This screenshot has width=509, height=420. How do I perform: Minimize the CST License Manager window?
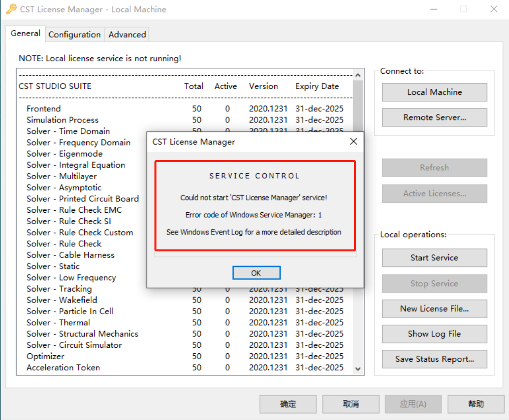click(434, 9)
